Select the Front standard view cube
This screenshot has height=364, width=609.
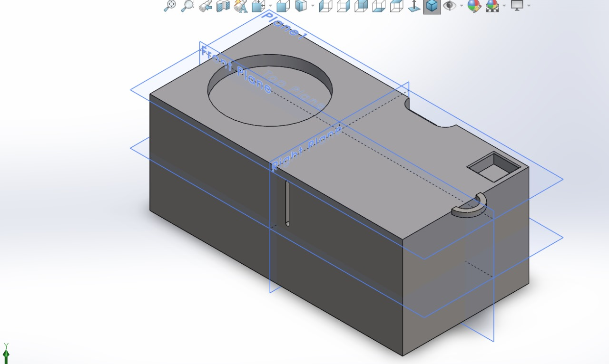tap(283, 6)
